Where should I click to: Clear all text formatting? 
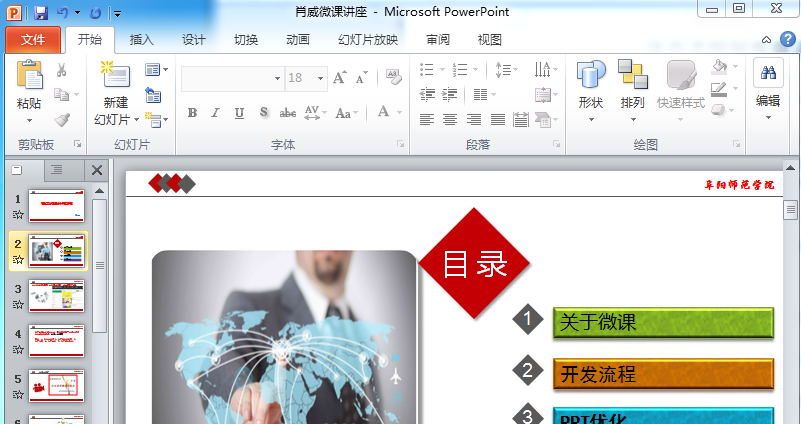tap(393, 77)
